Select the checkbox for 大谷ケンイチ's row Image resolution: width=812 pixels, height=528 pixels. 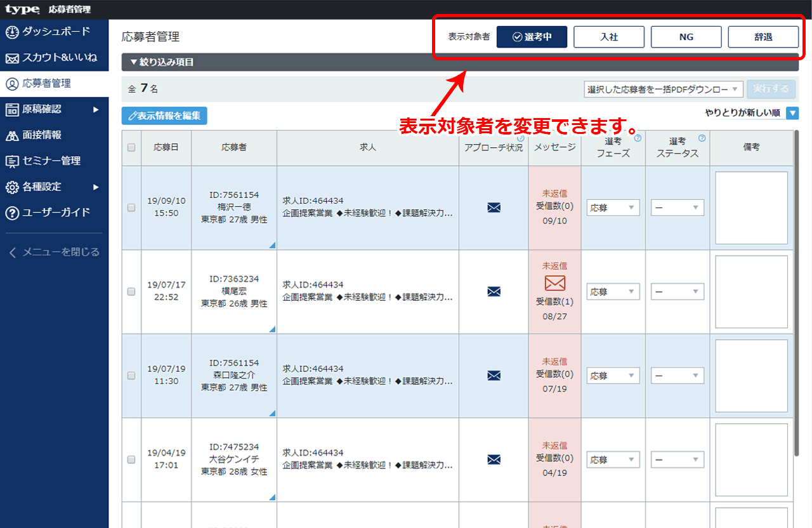131,459
